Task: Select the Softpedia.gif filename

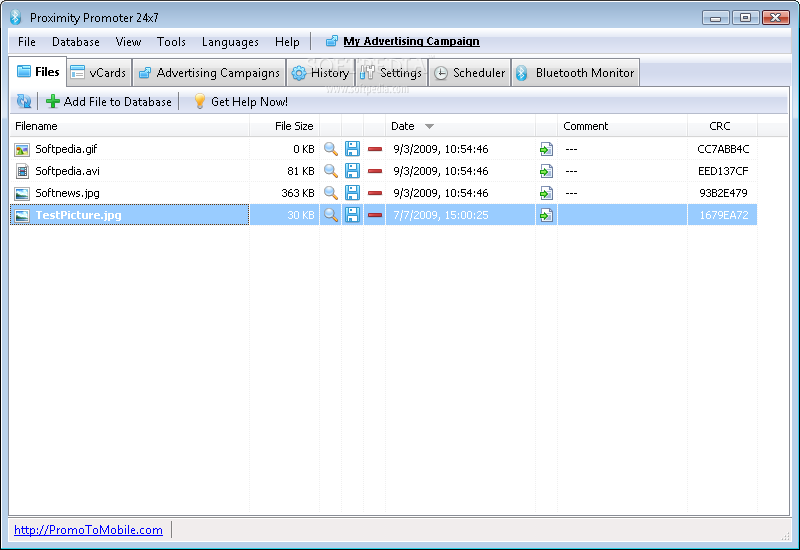Action: (x=66, y=149)
